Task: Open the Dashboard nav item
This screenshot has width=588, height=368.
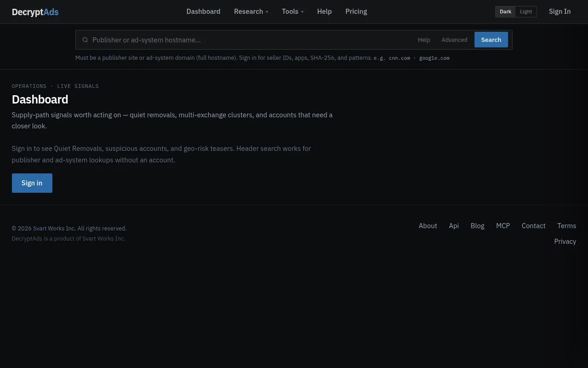Action: 203,11
